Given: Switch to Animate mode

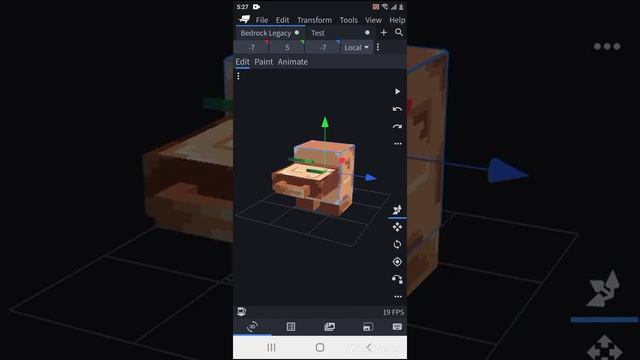Looking at the screenshot, I should pyautogui.click(x=293, y=62).
